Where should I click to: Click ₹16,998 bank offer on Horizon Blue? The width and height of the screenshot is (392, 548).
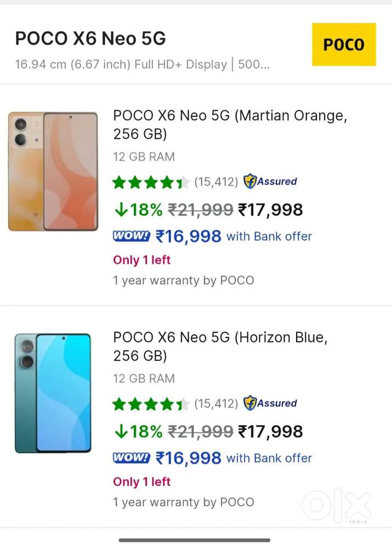tap(189, 458)
